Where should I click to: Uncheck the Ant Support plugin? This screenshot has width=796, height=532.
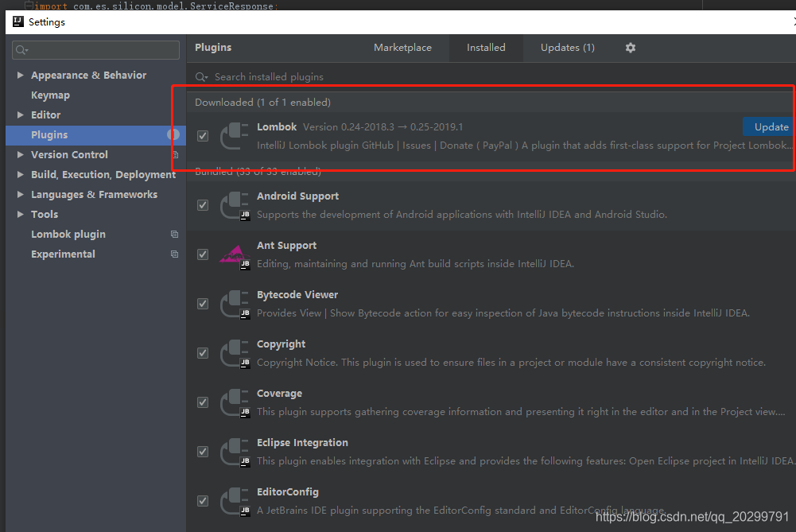pos(203,254)
